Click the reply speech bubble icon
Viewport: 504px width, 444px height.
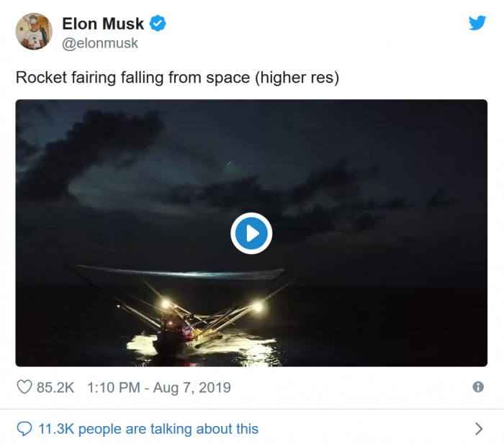[x=24, y=429]
